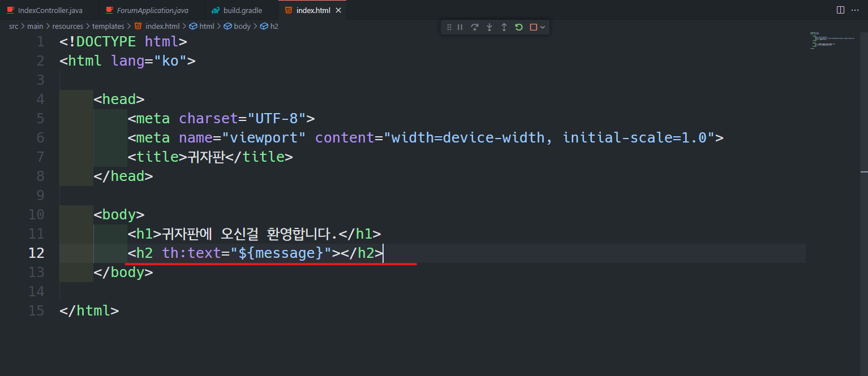Open the templates breadcrumb
The image size is (868, 376).
coord(108,26)
